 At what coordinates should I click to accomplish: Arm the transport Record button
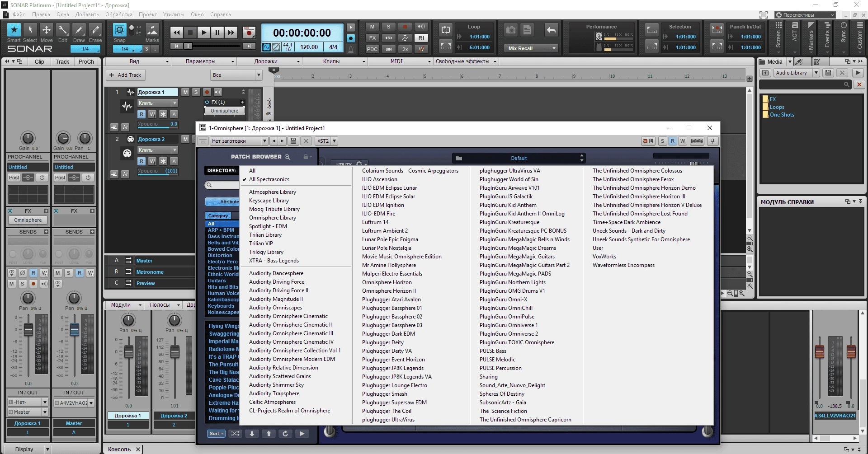(249, 33)
